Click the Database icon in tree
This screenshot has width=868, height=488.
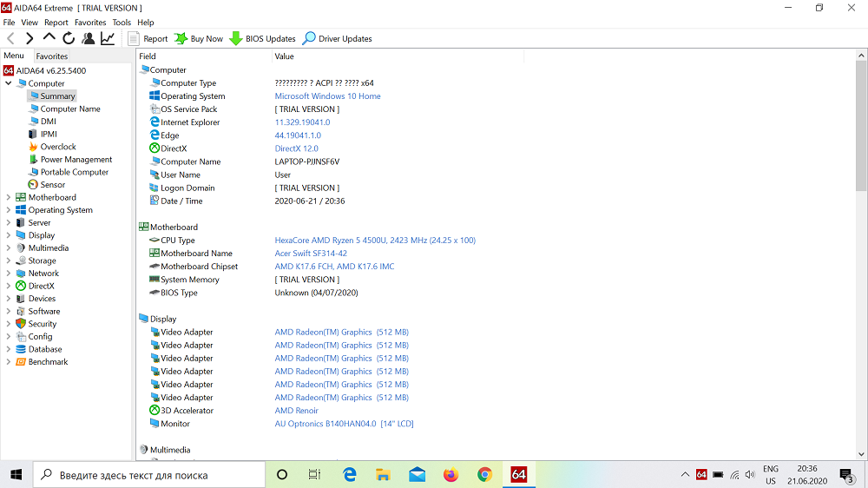pyautogui.click(x=21, y=349)
